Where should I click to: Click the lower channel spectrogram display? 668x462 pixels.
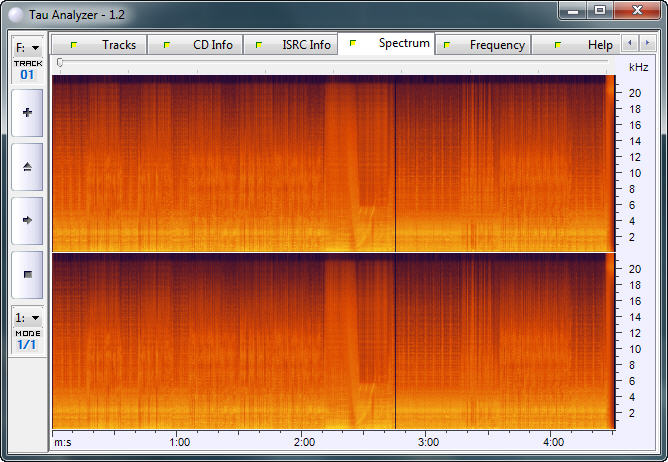[x=329, y=341]
